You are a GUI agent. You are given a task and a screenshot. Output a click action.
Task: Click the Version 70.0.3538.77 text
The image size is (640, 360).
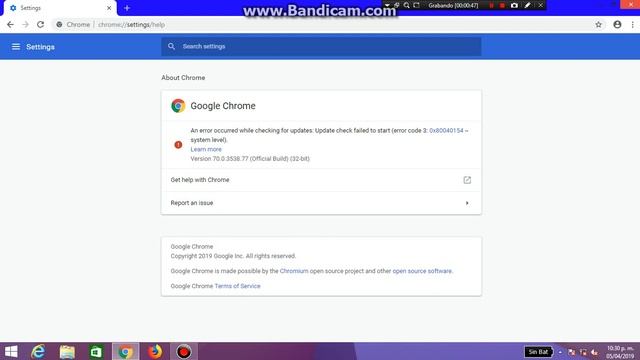click(x=250, y=159)
